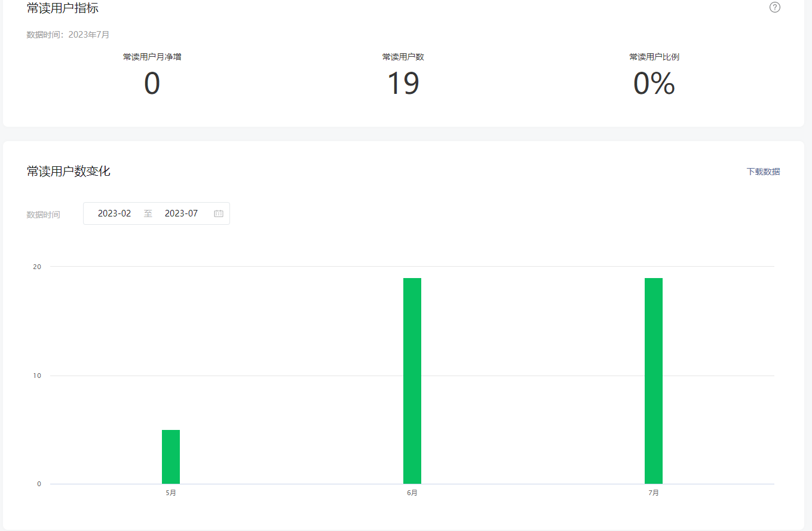This screenshot has width=812, height=531.
Task: Click 下载数据 link
Action: [x=763, y=172]
